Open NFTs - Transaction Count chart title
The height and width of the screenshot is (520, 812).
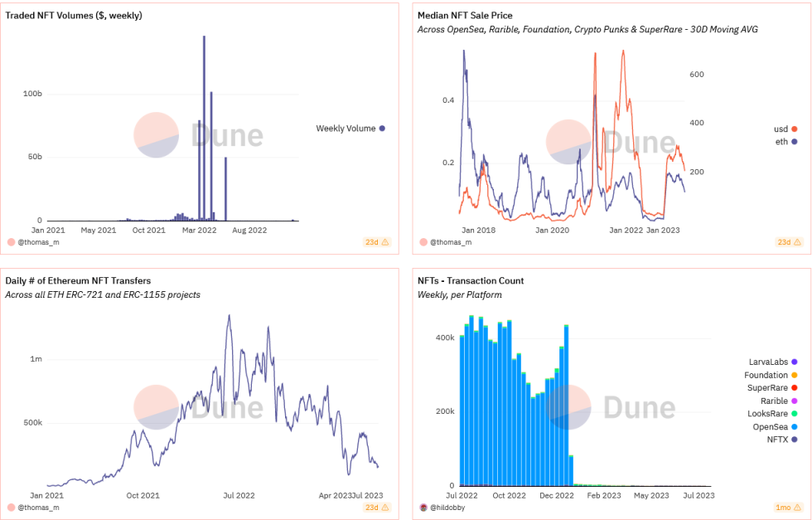point(471,281)
